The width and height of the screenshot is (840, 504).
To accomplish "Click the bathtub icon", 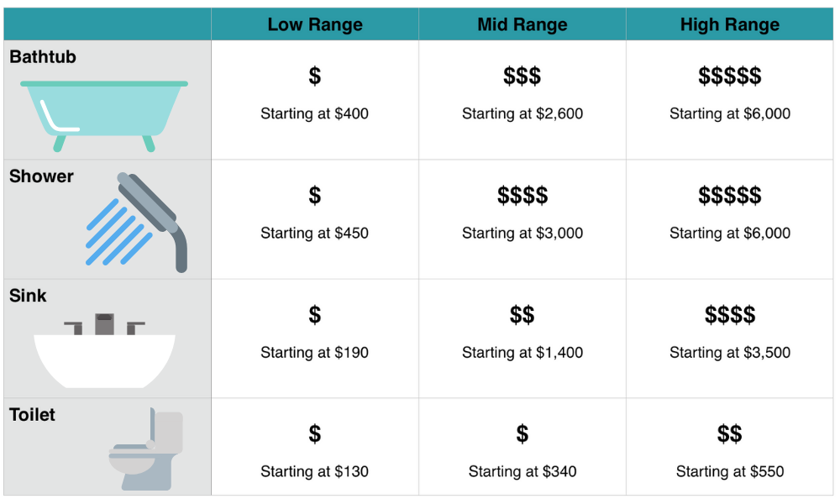I will click(x=104, y=116).
